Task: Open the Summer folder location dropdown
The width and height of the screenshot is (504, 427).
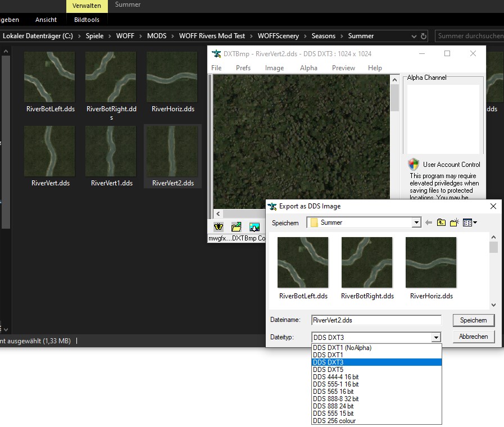Action: pos(416,222)
